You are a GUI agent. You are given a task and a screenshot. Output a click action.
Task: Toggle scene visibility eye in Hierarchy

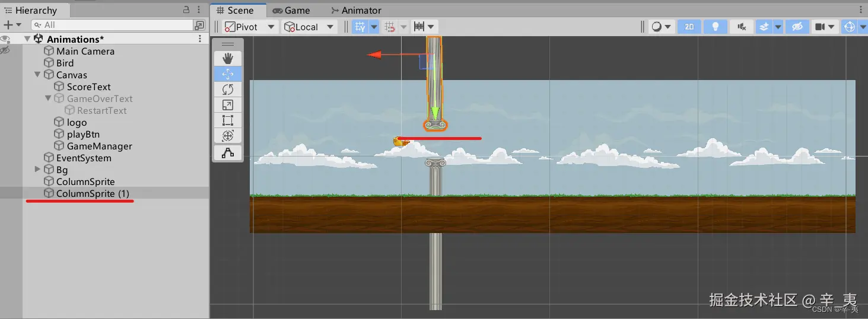[x=5, y=39]
